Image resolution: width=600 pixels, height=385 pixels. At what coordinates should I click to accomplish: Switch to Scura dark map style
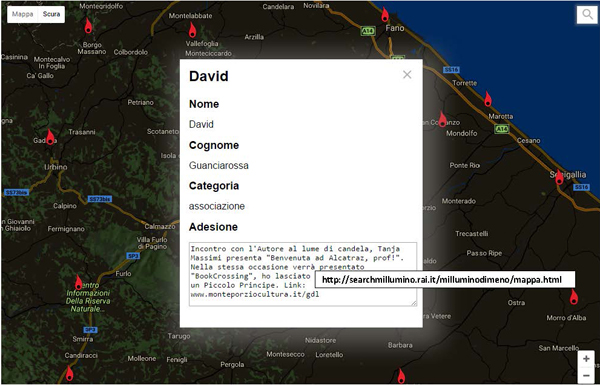[x=51, y=14]
